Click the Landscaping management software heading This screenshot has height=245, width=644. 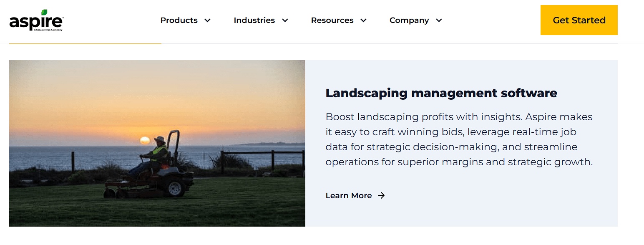pos(441,93)
